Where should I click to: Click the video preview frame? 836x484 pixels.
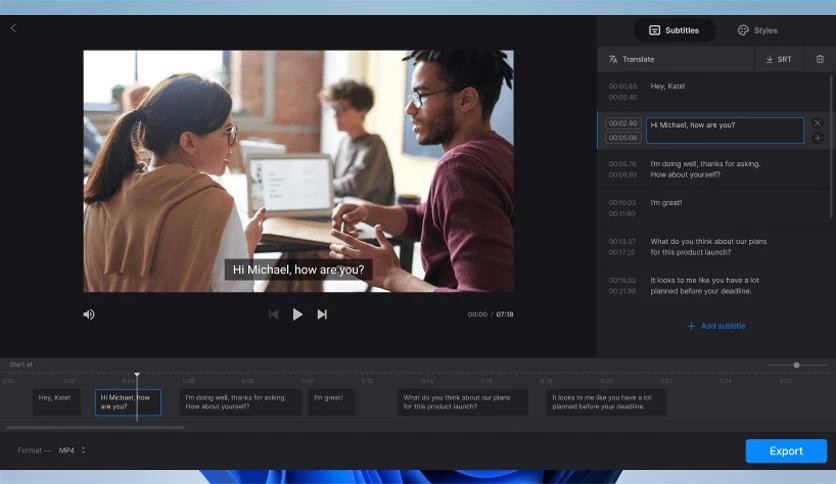(x=299, y=171)
